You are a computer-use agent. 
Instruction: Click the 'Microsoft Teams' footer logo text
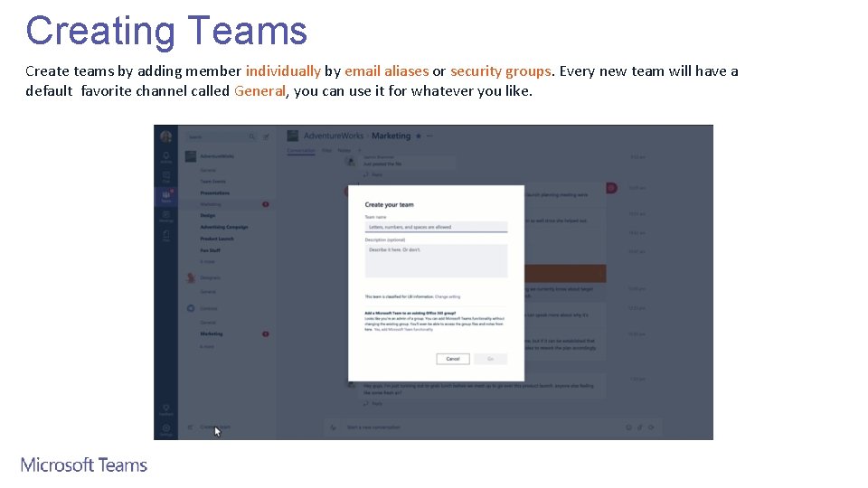[83, 465]
